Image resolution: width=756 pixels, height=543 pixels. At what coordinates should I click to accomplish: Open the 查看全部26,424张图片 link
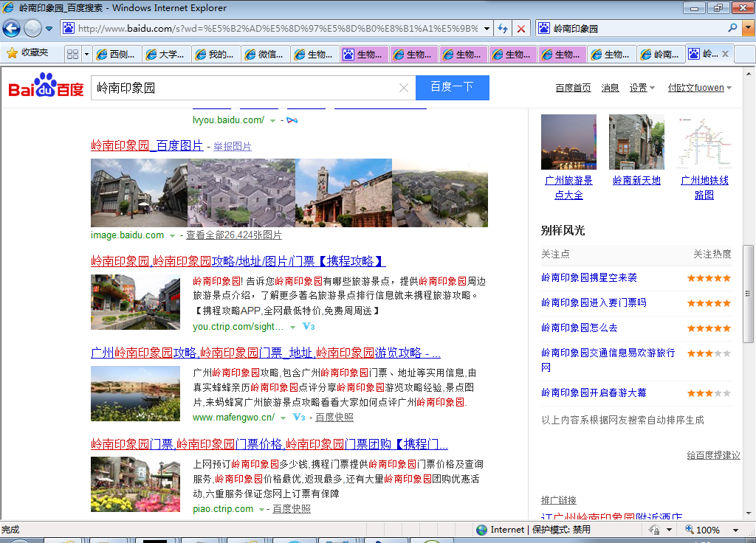coord(233,235)
